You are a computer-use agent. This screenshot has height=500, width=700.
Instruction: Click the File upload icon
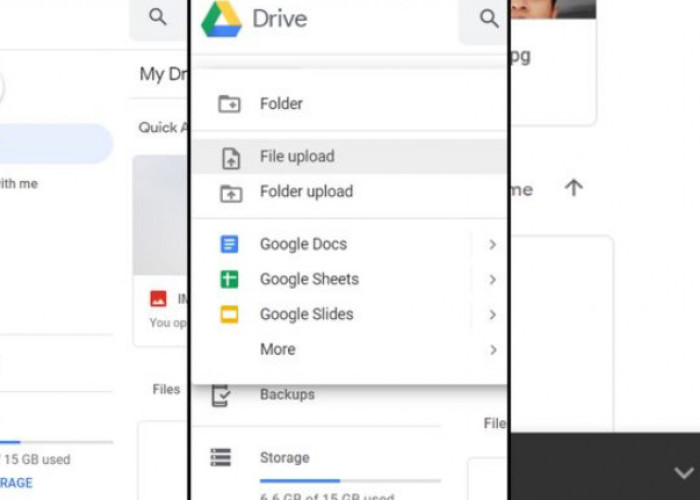[231, 158]
